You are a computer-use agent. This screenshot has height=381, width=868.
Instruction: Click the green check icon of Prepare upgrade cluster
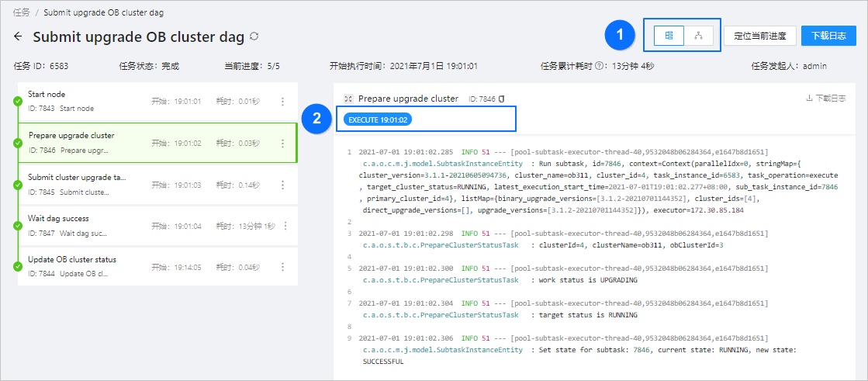click(x=18, y=143)
